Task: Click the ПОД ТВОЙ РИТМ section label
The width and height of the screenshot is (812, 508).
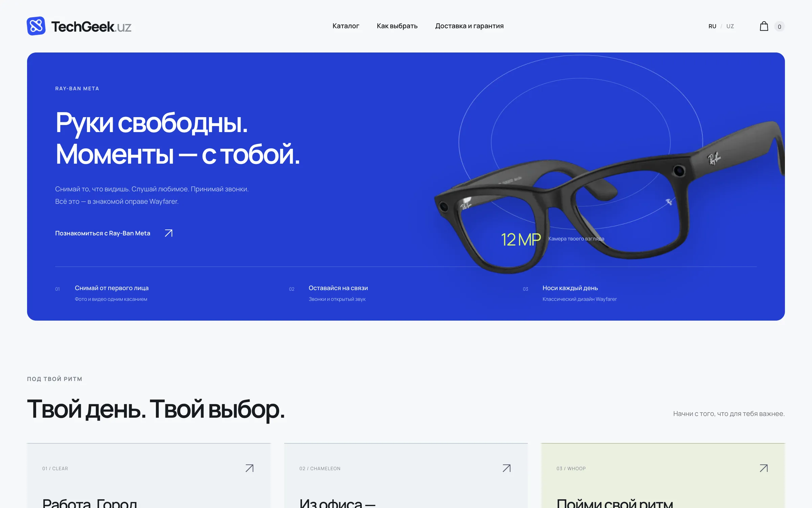Action: click(x=54, y=379)
